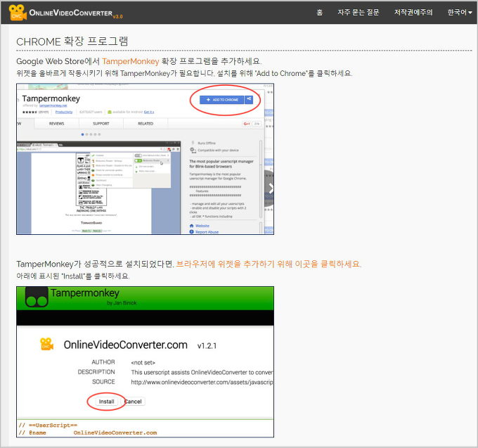Click the orange link to add the widget to browser
The width and height of the screenshot is (478, 448).
[268, 264]
